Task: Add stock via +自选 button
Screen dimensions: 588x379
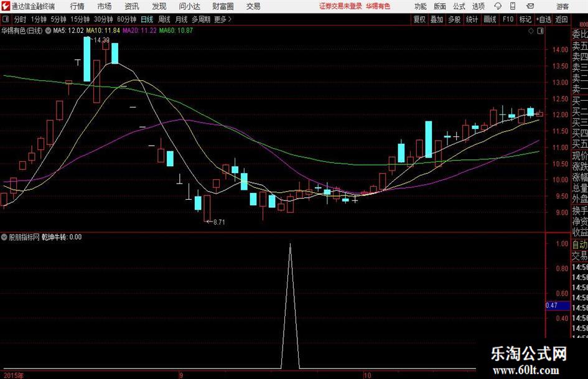Action: click(543, 19)
